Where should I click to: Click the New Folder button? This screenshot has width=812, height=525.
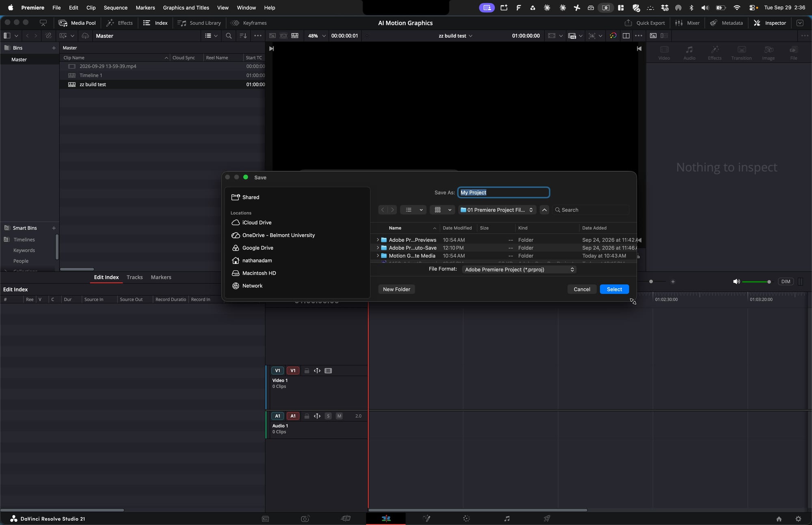(x=397, y=289)
